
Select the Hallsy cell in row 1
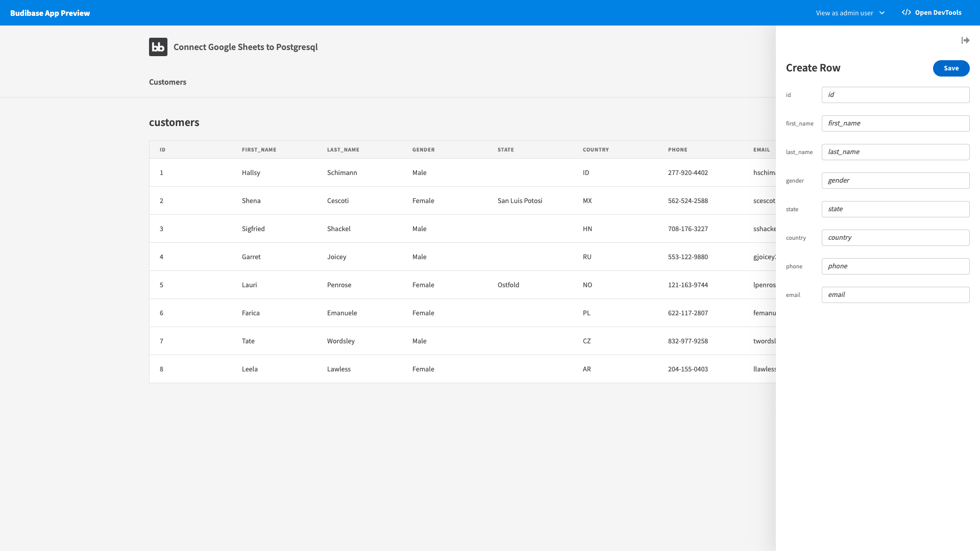251,173
